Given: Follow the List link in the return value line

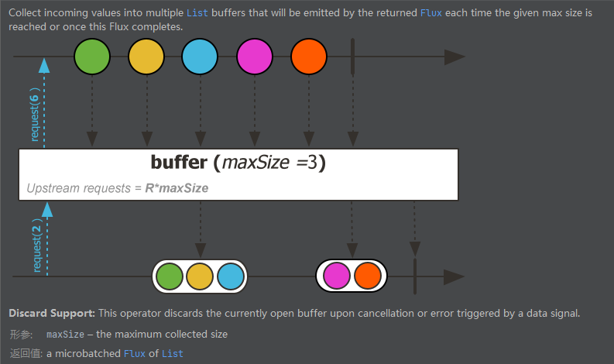Looking at the screenshot, I should 172,353.
